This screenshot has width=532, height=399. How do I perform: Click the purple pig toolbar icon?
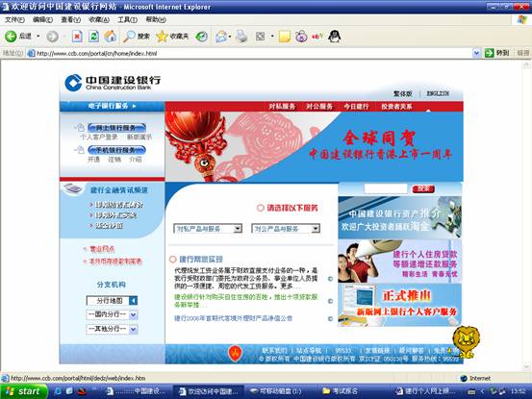point(301,37)
